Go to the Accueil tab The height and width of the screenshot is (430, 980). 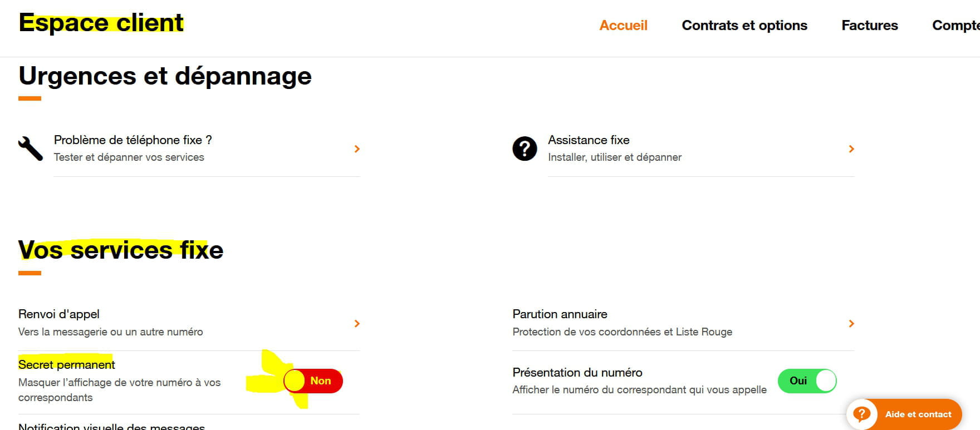(x=623, y=25)
